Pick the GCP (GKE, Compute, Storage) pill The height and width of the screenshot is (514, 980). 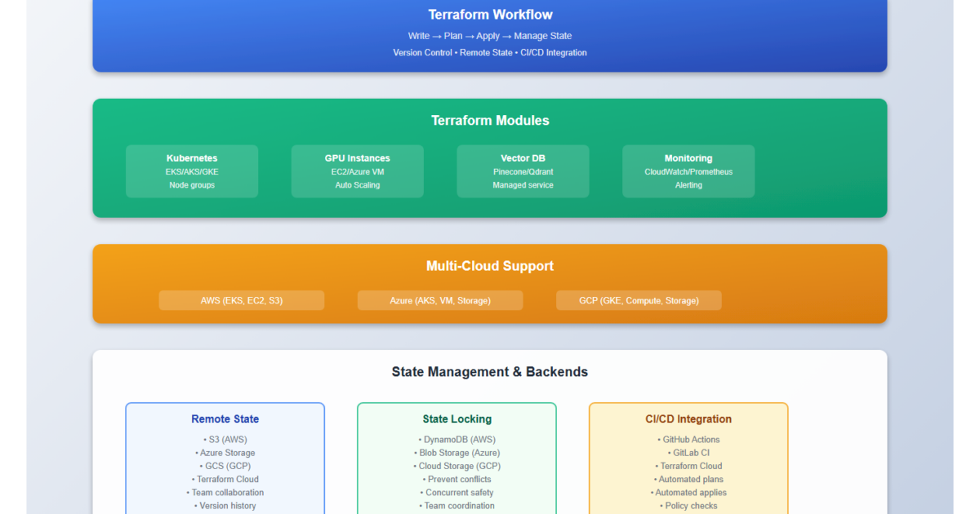click(x=639, y=300)
